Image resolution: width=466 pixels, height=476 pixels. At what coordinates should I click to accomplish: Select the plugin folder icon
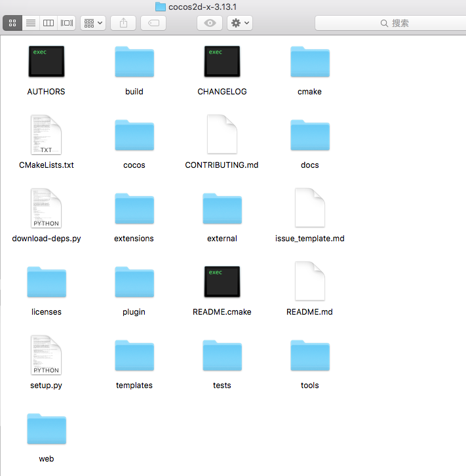point(134,282)
